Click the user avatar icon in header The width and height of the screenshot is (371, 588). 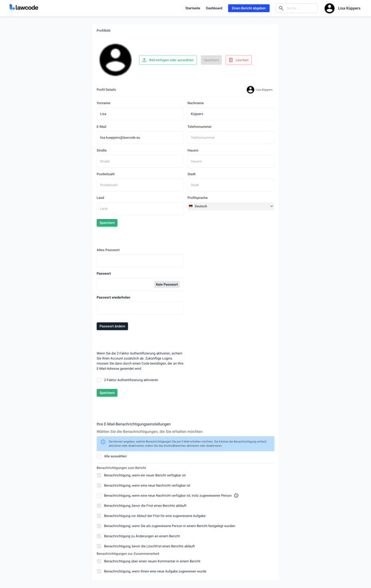coord(329,8)
